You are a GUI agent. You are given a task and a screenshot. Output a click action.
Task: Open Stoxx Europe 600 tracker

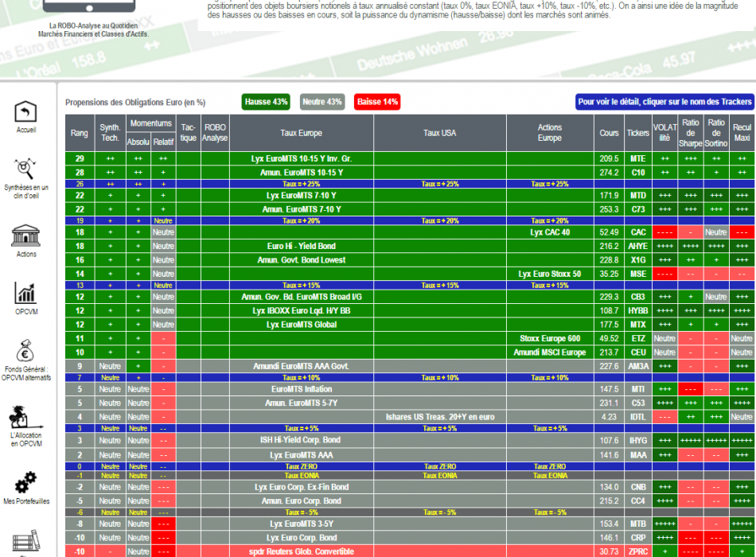coord(550,338)
